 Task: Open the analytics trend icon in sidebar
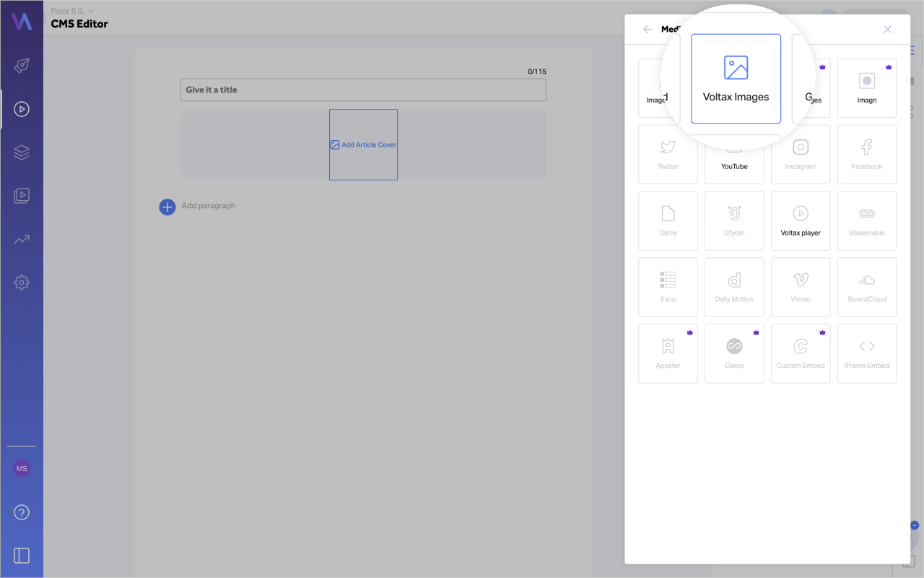click(x=22, y=239)
